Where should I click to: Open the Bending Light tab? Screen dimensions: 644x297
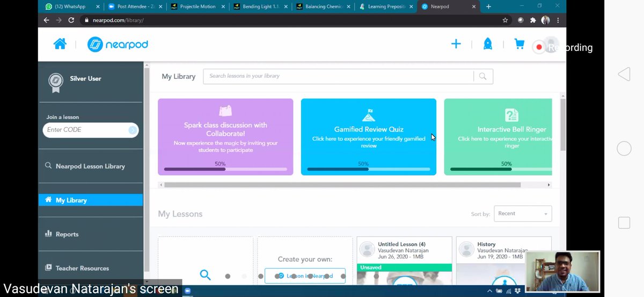[x=260, y=6]
